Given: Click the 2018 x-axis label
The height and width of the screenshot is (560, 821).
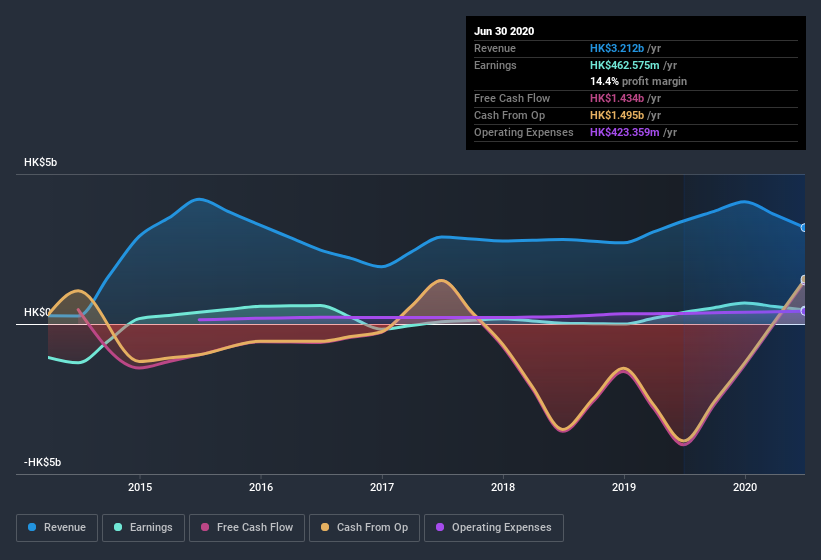Looking at the screenshot, I should (503, 487).
